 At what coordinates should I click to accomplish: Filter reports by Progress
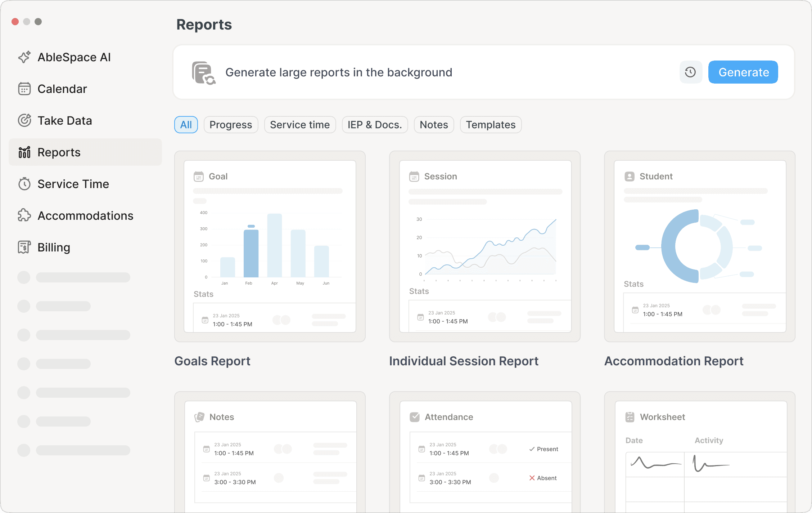(x=231, y=125)
